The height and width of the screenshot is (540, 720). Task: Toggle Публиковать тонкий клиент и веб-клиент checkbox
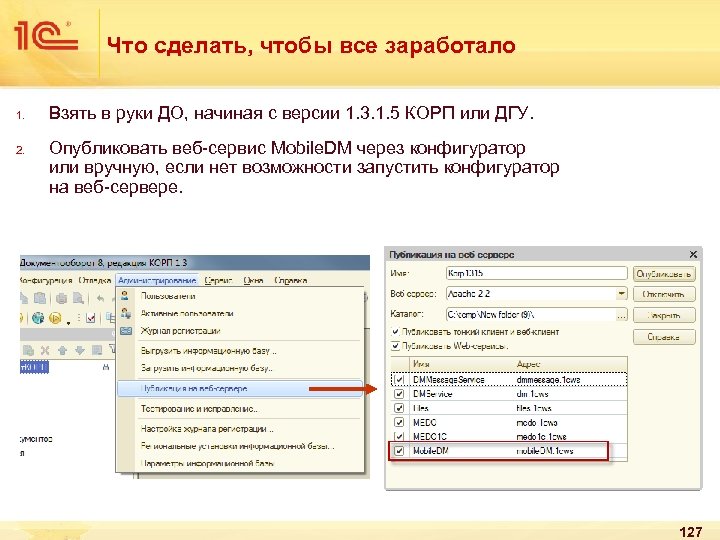tap(395, 332)
